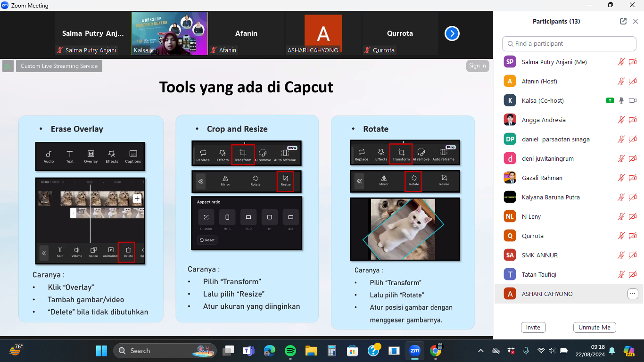Click video-off icon for Gazali Rahman
Image resolution: width=644 pixels, height=362 pixels.
tap(633, 178)
